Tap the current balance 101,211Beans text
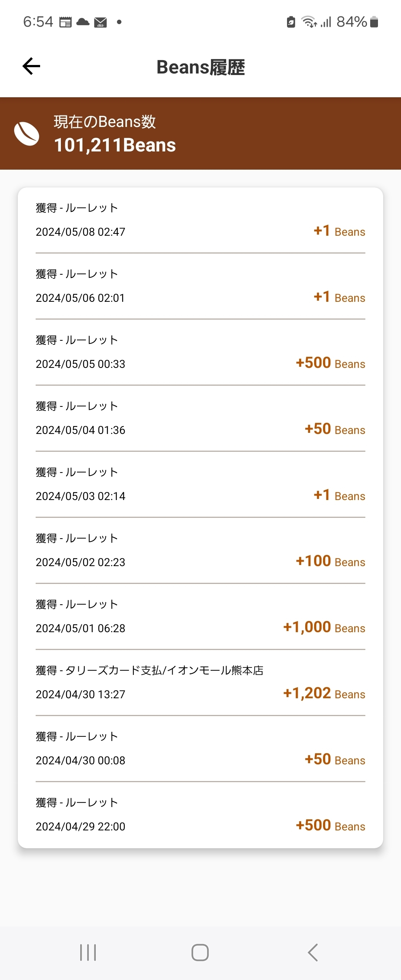This screenshot has width=401, height=980. (x=115, y=145)
